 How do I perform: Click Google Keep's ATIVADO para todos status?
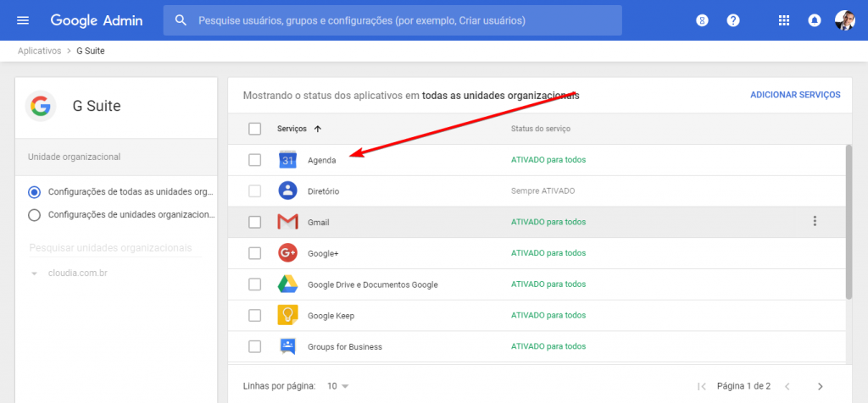(x=548, y=315)
